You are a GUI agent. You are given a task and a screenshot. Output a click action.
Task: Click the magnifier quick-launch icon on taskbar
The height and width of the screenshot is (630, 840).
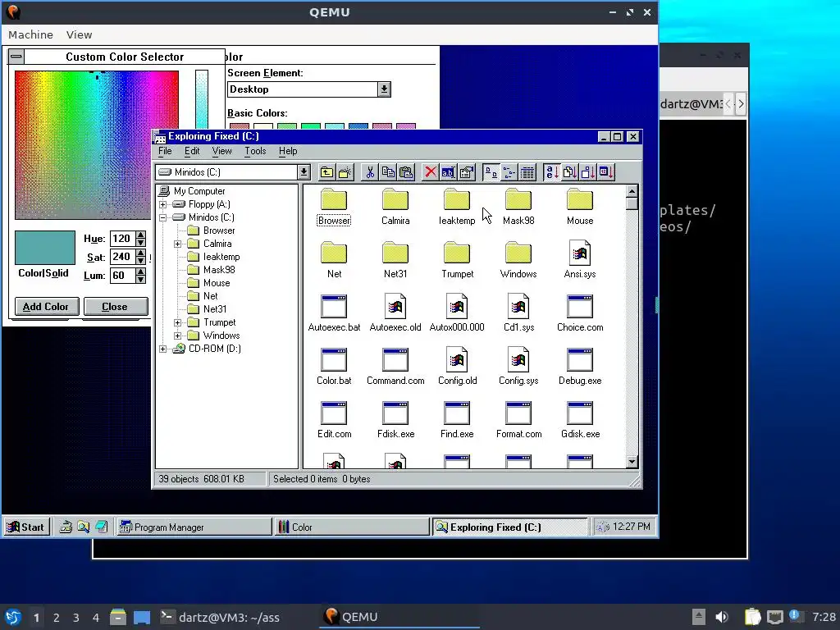(x=83, y=527)
